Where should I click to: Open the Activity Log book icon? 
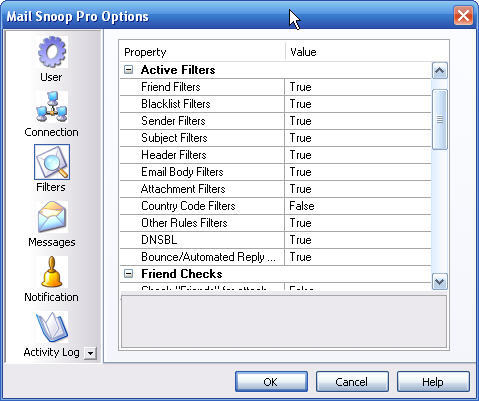coord(52,327)
